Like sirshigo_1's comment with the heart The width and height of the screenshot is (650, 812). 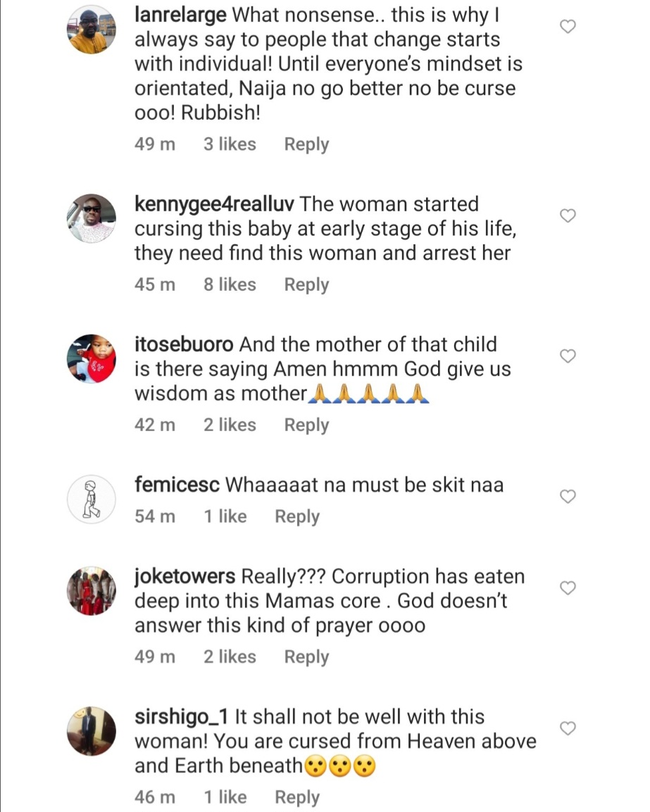[568, 728]
